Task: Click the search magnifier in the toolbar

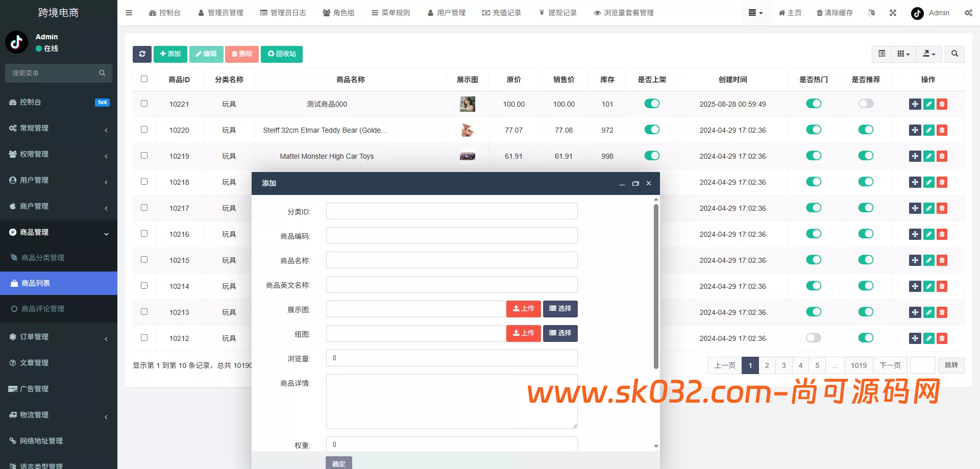Action: [954, 54]
